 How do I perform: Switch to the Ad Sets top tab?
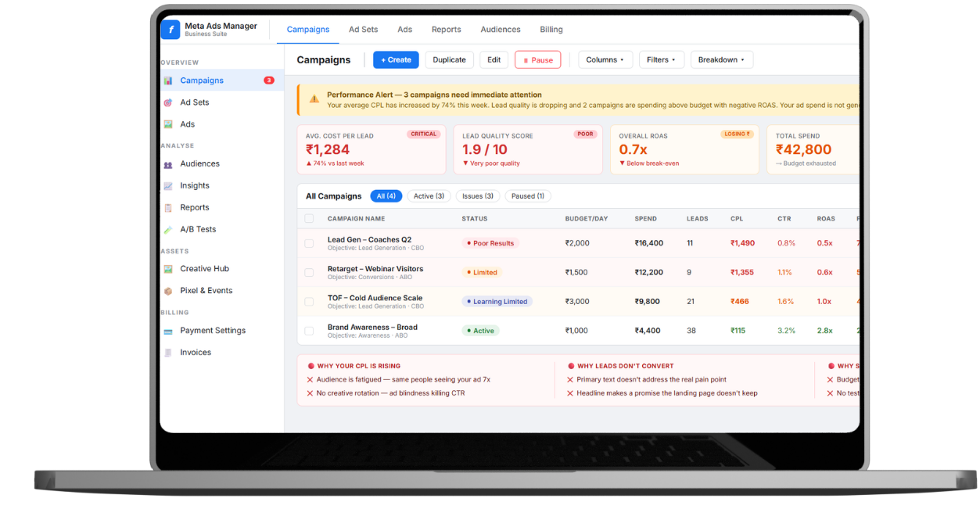[363, 30]
